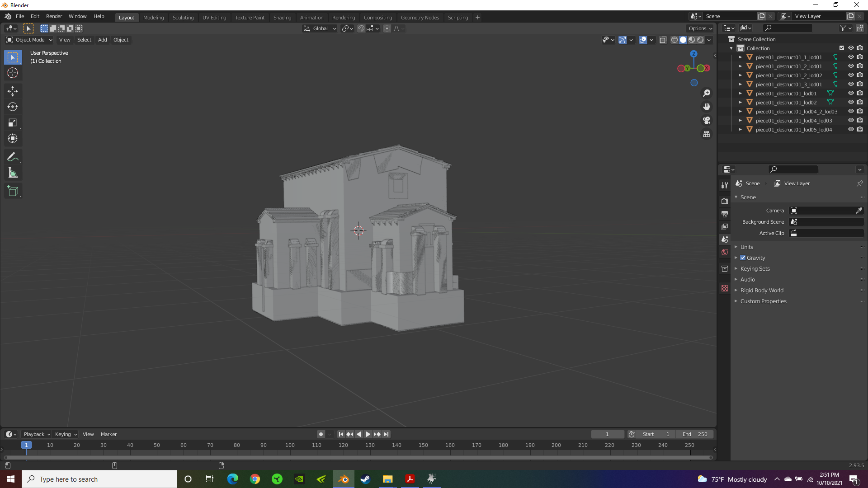Open the Playback dropdown in timeline

(37, 434)
